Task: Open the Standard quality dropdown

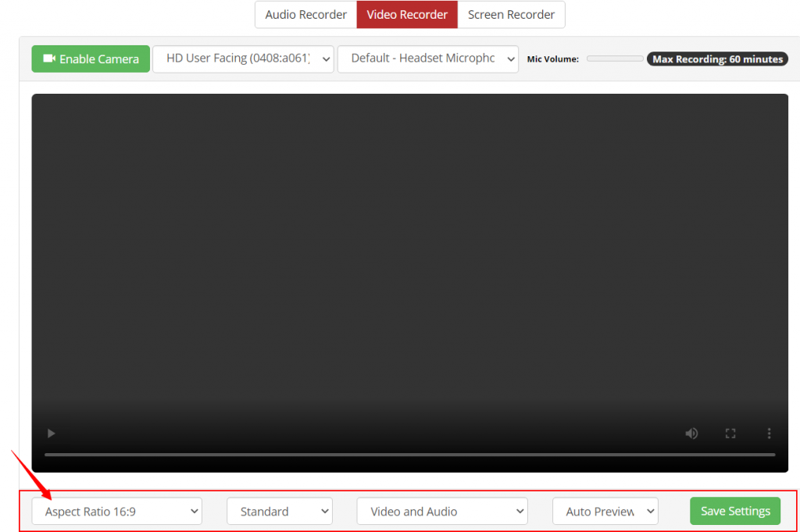Action: 280,511
